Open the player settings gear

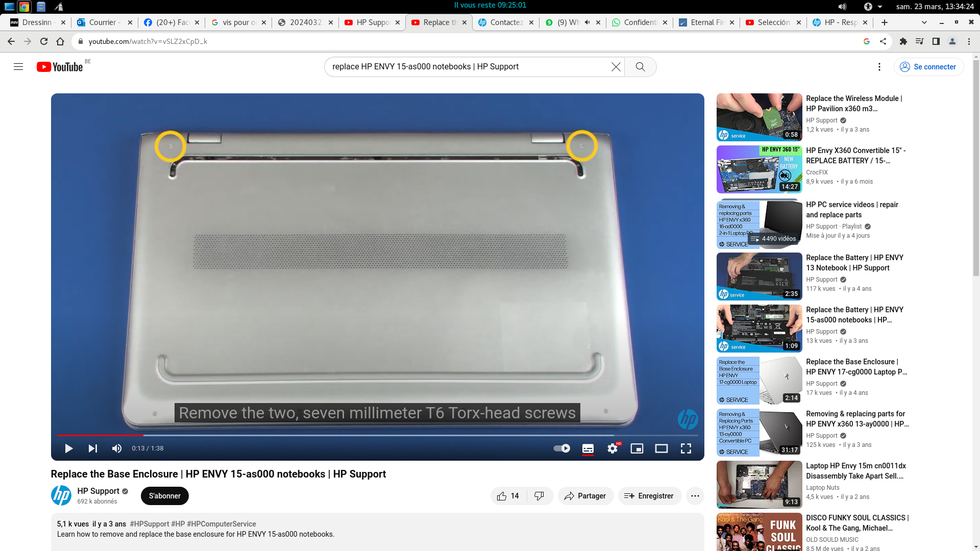click(612, 448)
